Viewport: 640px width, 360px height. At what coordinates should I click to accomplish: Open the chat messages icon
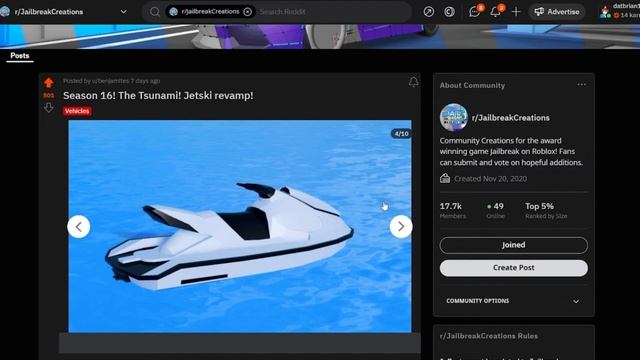475,11
